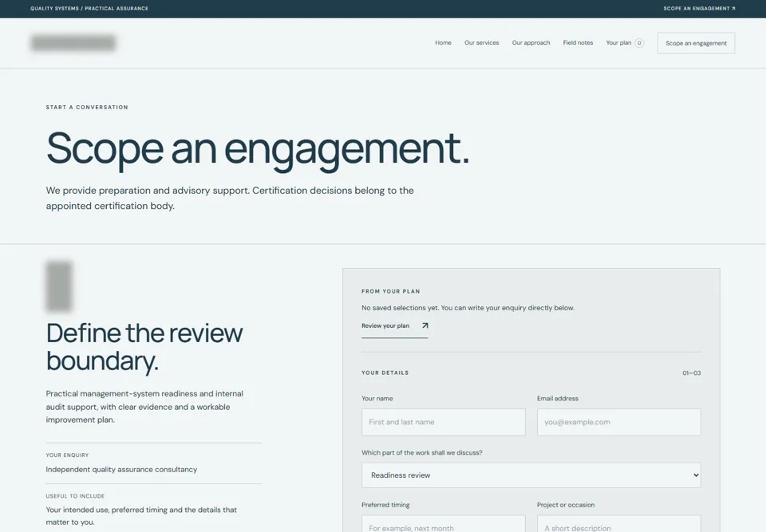This screenshot has width=766, height=532.
Task: Click 'Independent quality assurance consultancy' text
Action: click(121, 470)
